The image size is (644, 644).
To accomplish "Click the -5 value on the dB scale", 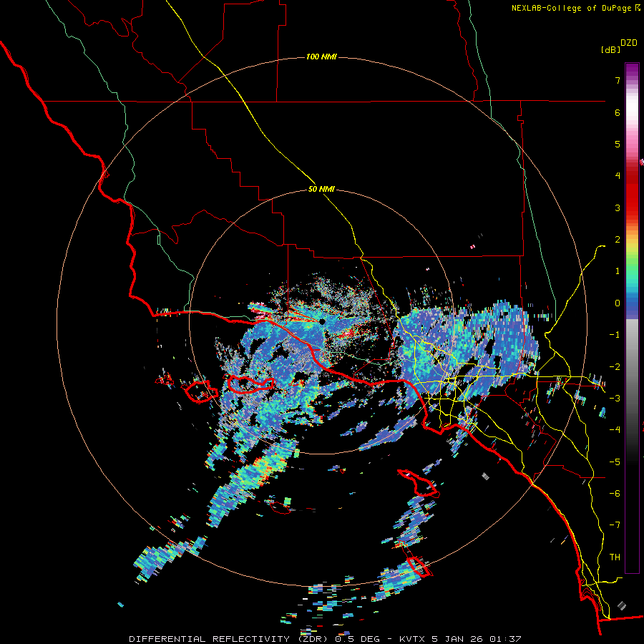I will tap(615, 462).
